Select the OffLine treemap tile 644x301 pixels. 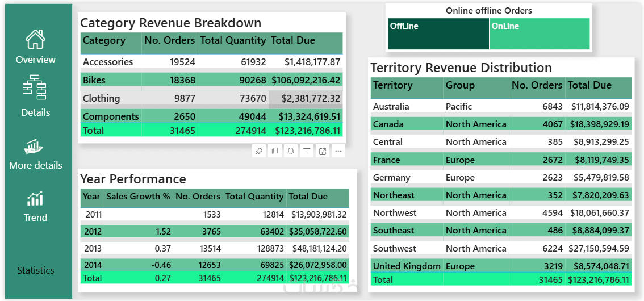[x=438, y=34]
